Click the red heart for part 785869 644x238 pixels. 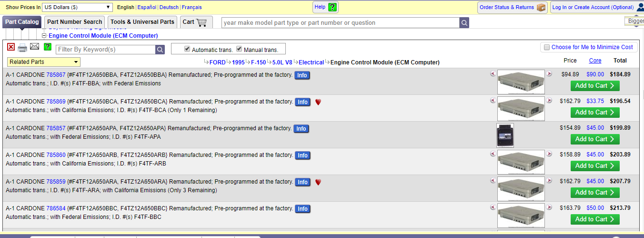click(x=318, y=102)
